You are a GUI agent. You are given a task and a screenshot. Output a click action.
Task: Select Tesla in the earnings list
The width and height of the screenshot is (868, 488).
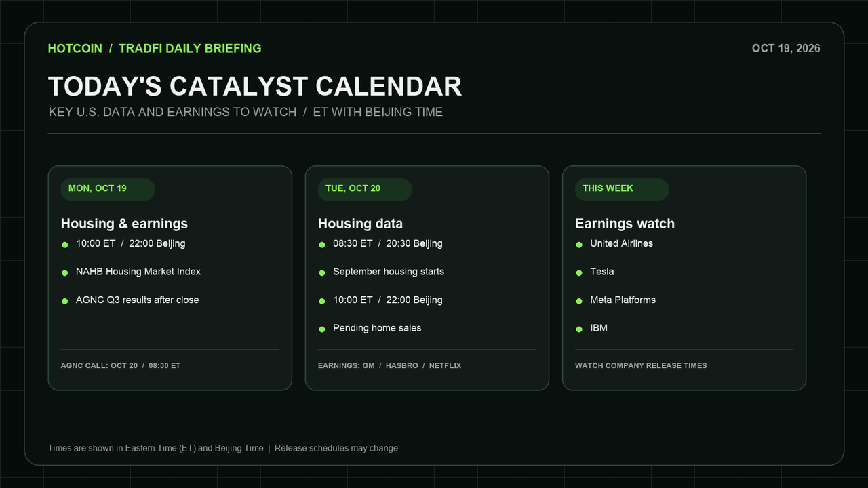point(602,272)
